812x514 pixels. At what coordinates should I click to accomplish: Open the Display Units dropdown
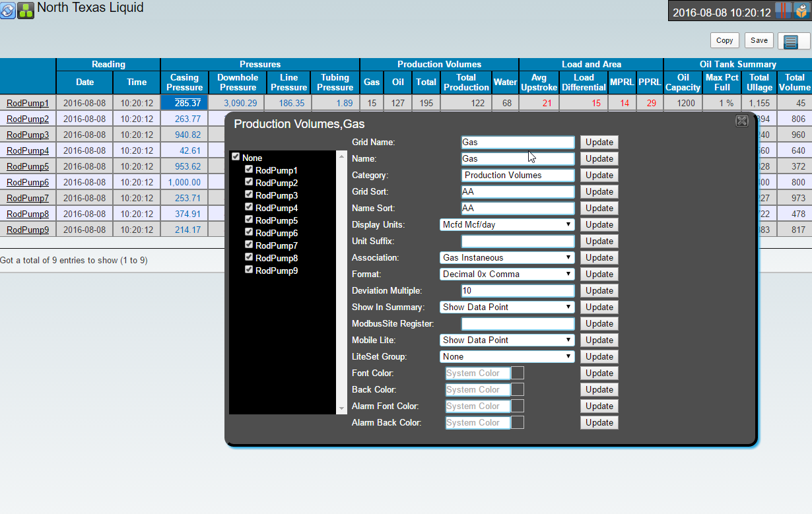coord(507,224)
